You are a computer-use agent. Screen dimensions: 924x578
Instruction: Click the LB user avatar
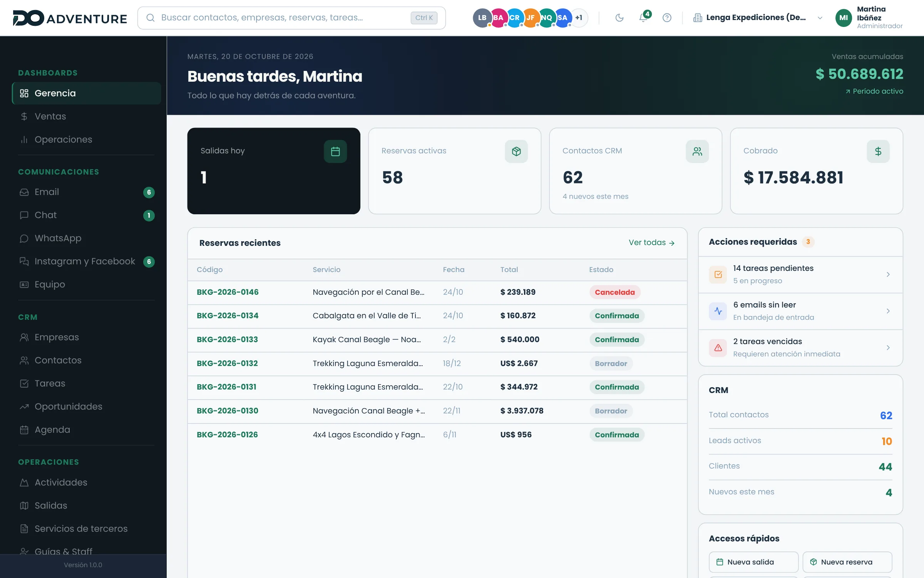482,18
